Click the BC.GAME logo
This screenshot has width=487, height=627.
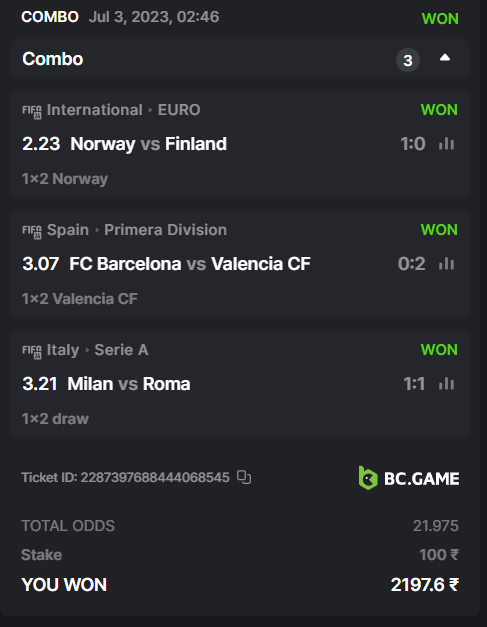click(409, 478)
